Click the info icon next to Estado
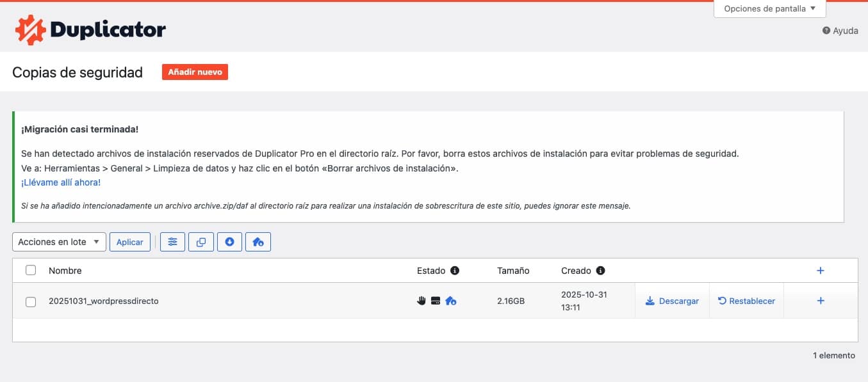This screenshot has width=868, height=382. pos(455,271)
